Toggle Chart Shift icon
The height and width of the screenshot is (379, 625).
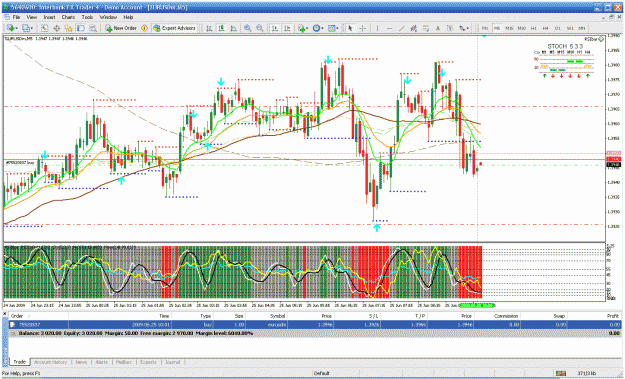pyautogui.click(x=287, y=28)
